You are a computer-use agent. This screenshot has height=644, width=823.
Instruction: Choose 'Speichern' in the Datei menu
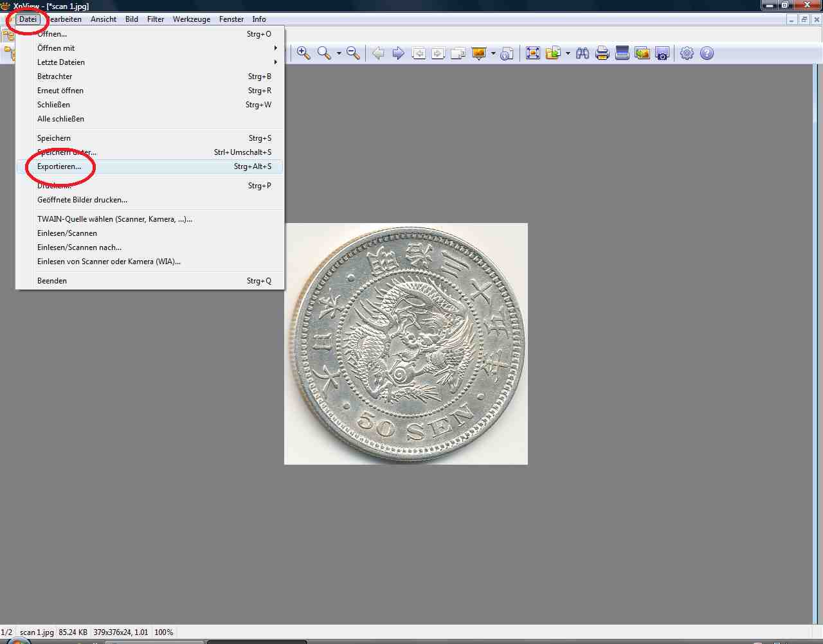[x=54, y=138]
